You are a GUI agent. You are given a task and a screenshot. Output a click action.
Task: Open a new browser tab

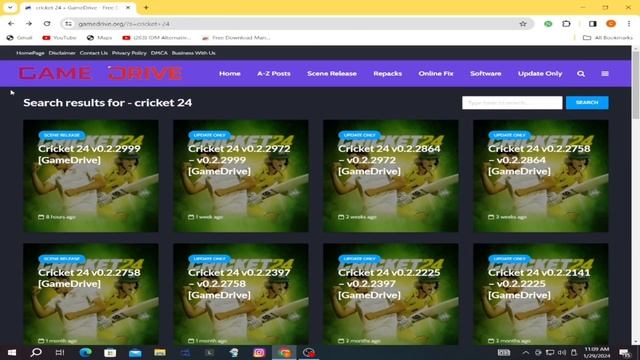(x=146, y=7)
